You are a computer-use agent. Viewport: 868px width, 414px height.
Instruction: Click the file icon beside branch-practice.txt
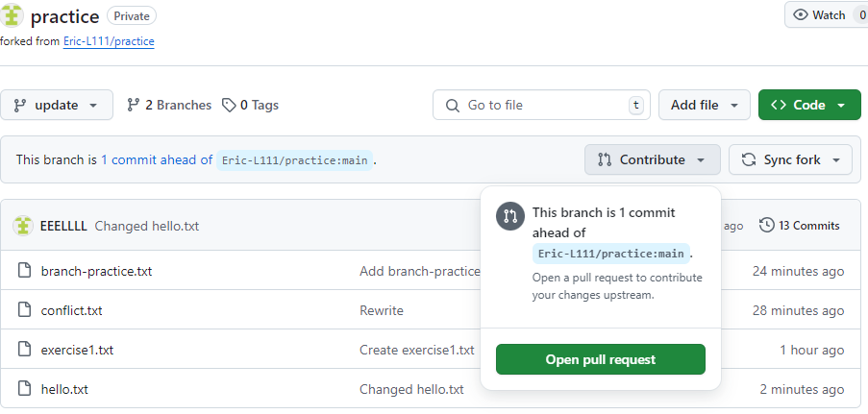click(24, 271)
